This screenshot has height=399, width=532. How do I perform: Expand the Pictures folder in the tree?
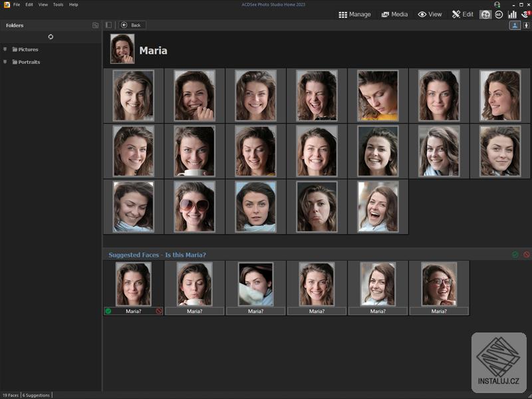[6, 49]
